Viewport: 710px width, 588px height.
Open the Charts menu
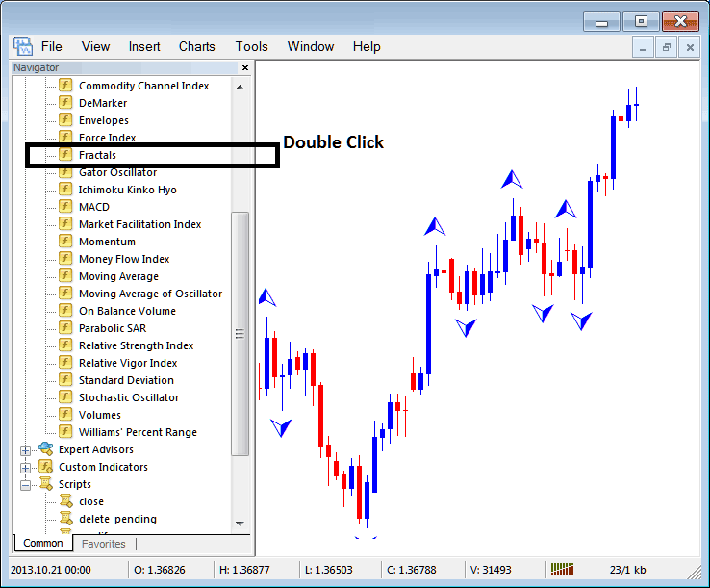(197, 46)
